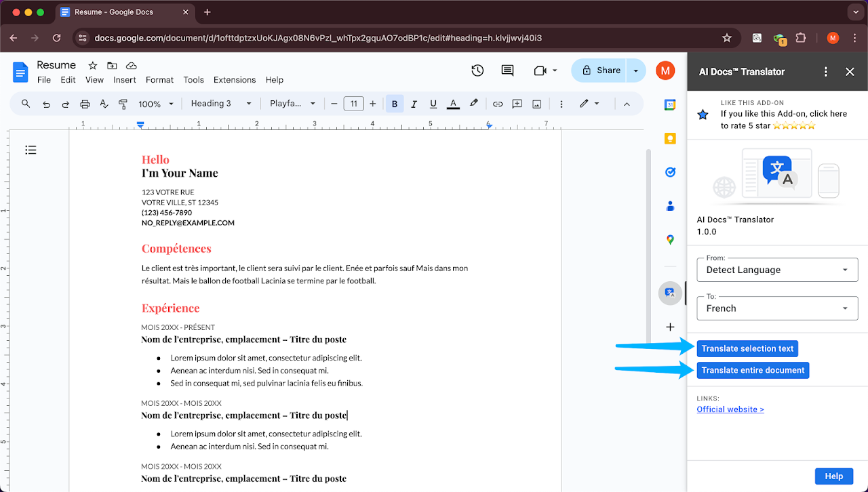The height and width of the screenshot is (492, 868).
Task: Click Translate entire document button
Action: (x=753, y=370)
